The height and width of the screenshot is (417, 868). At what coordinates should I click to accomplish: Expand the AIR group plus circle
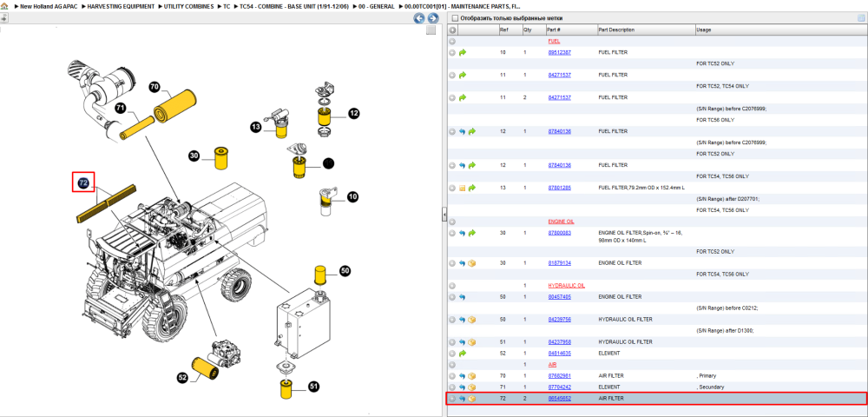[x=452, y=365]
